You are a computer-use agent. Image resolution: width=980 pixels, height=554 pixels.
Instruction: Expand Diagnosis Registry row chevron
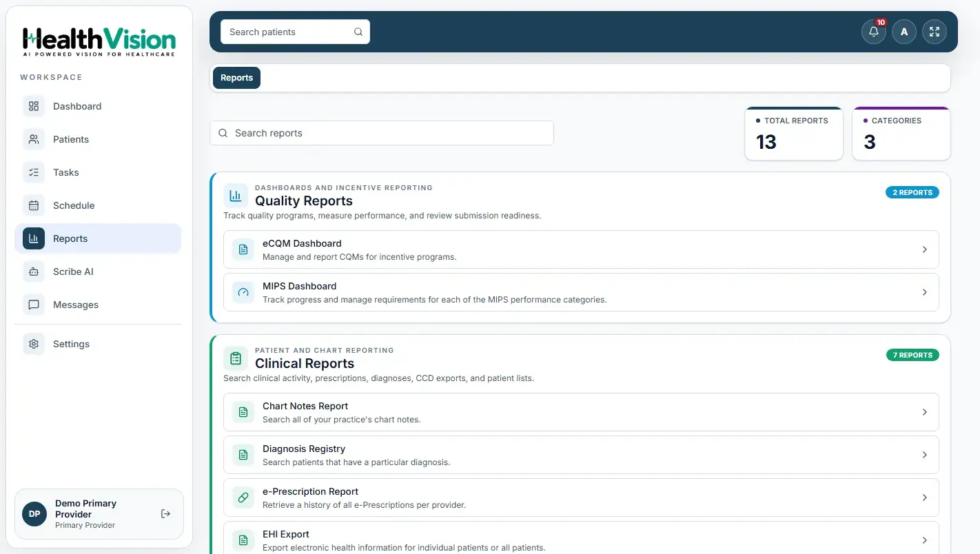click(925, 455)
